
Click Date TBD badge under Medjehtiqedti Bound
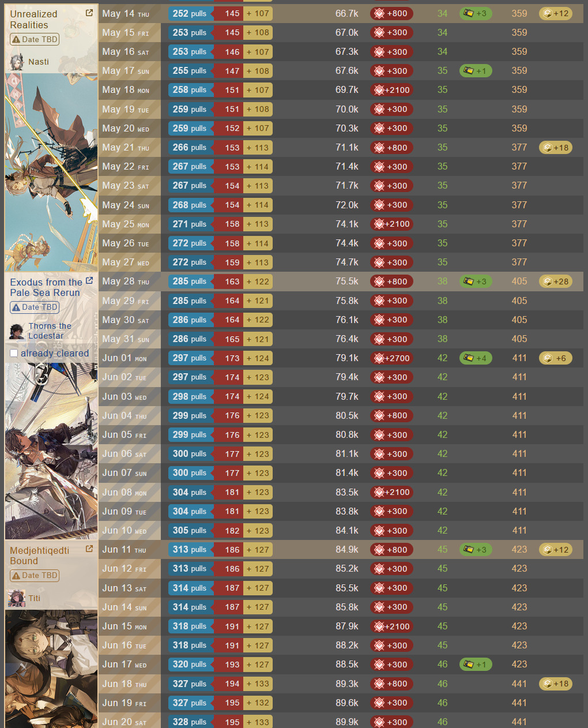[35, 575]
